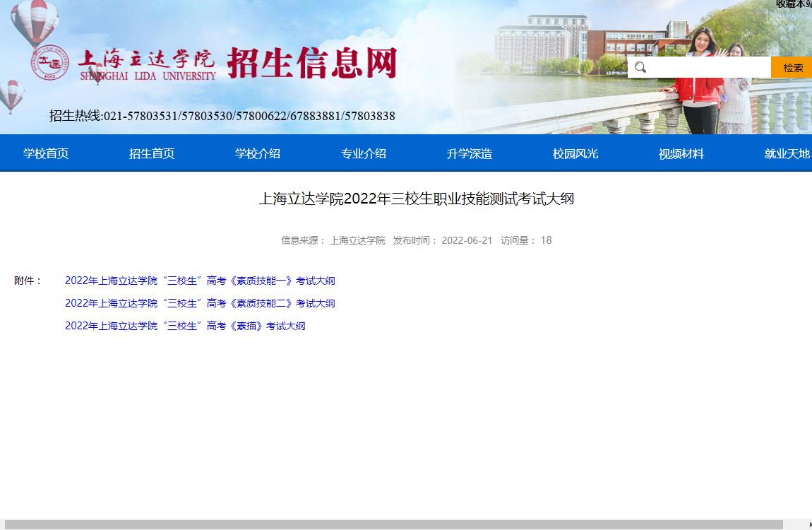Click 信息来源: 上海立达学院 text
This screenshot has height=530, width=812.
pyautogui.click(x=333, y=240)
